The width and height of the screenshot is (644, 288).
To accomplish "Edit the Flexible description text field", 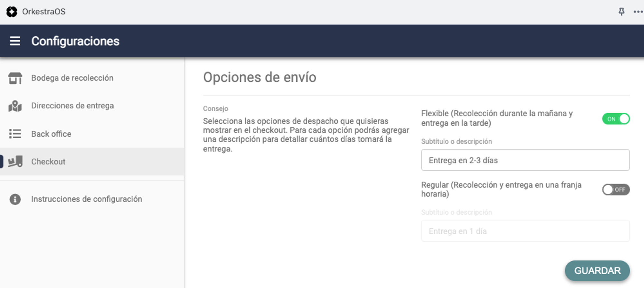I will tap(525, 160).
